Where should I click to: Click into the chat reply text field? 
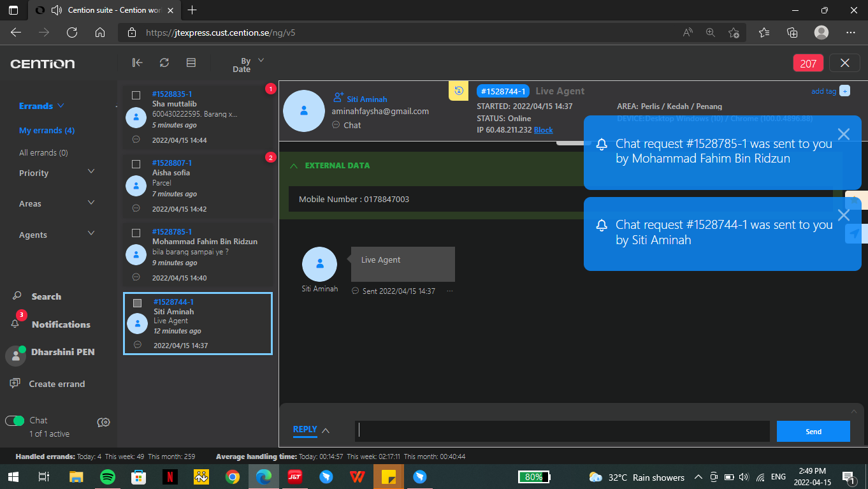tap(561, 431)
